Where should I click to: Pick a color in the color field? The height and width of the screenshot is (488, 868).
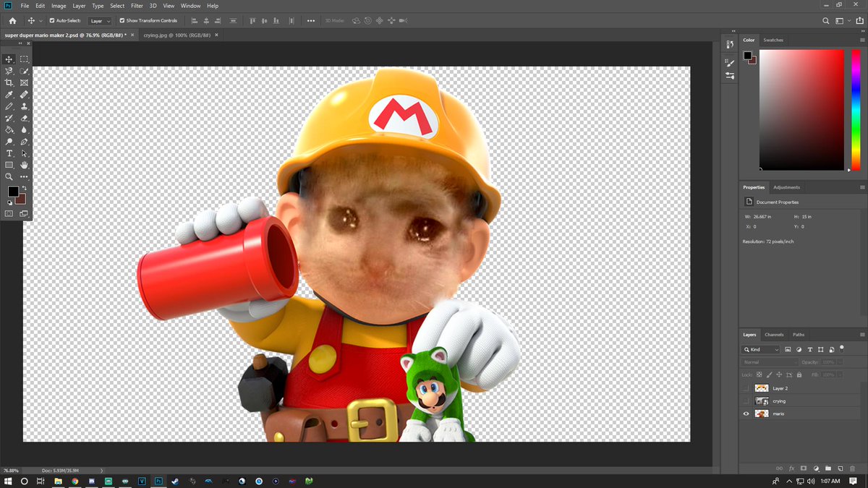click(801, 110)
